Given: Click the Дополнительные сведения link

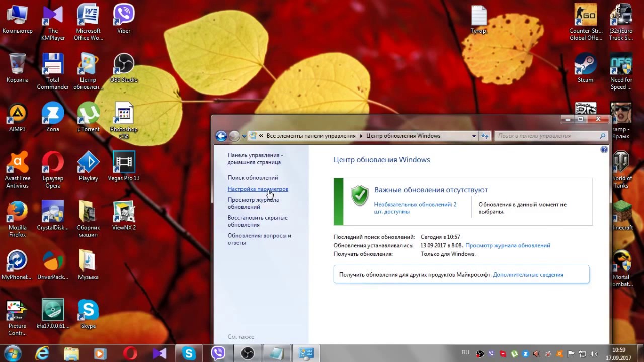Looking at the screenshot, I should tap(528, 275).
